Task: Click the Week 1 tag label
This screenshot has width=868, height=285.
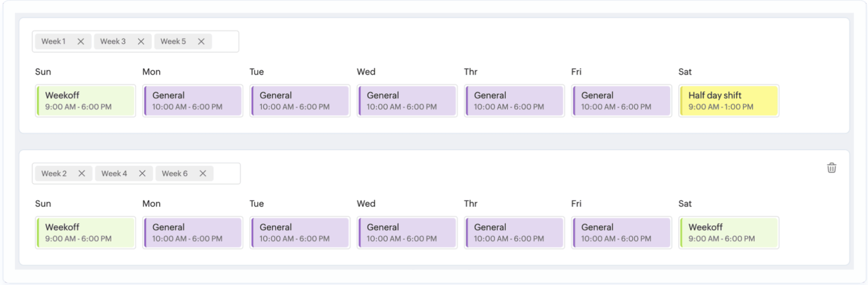Action: pyautogui.click(x=53, y=41)
